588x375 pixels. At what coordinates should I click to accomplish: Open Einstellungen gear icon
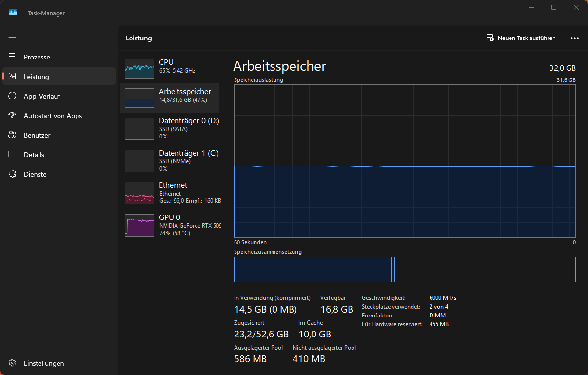pyautogui.click(x=13, y=363)
